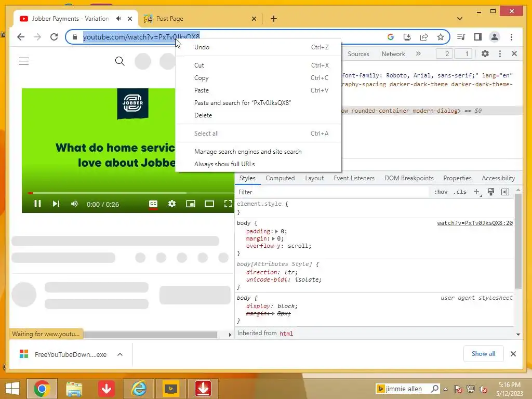Open the DevTools Network tab

[x=393, y=54]
